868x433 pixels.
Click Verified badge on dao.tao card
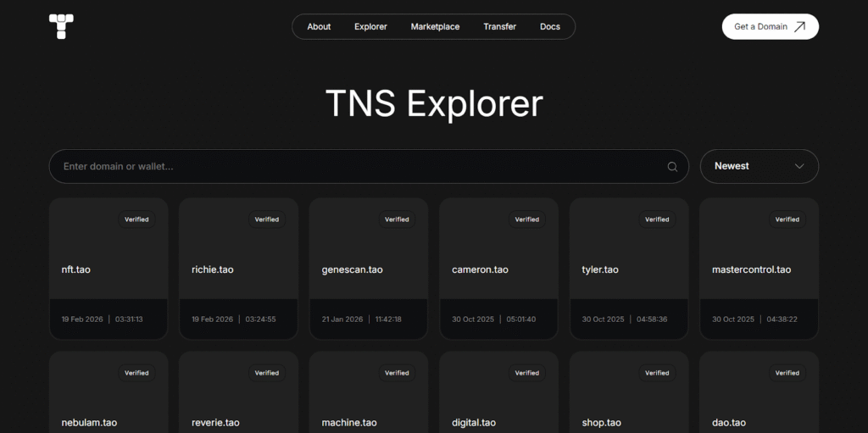pyautogui.click(x=787, y=373)
